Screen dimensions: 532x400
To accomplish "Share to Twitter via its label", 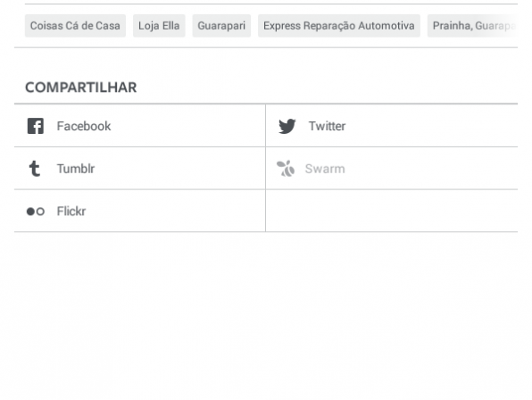I will click(327, 126).
